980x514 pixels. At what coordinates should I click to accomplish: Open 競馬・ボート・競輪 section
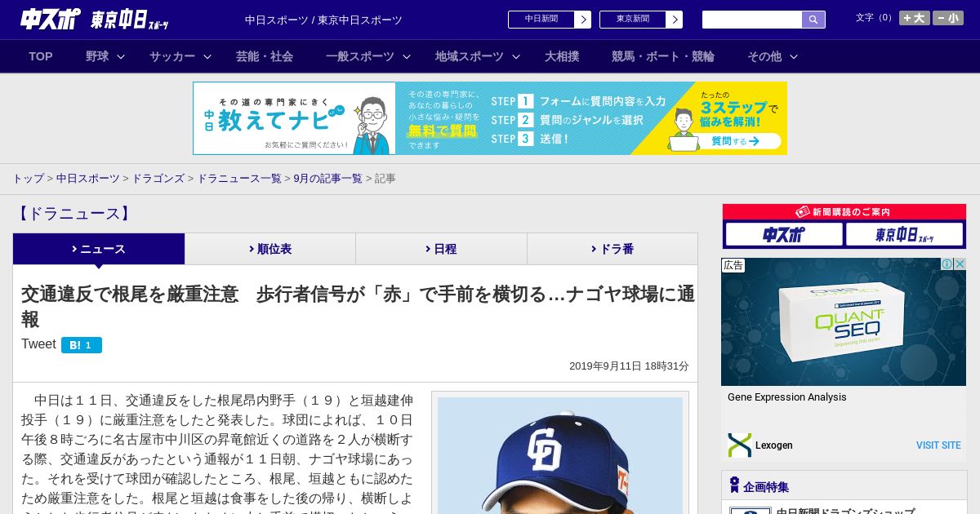click(663, 56)
